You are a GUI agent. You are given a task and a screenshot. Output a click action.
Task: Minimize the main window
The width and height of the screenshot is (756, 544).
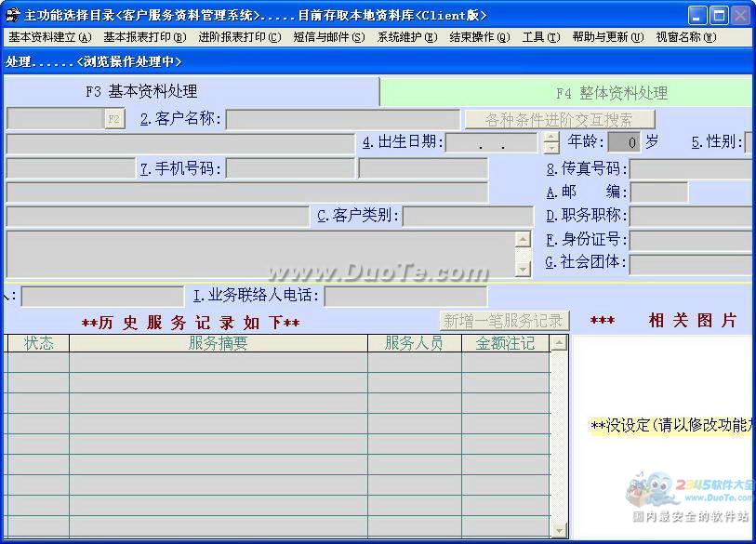[696, 16]
